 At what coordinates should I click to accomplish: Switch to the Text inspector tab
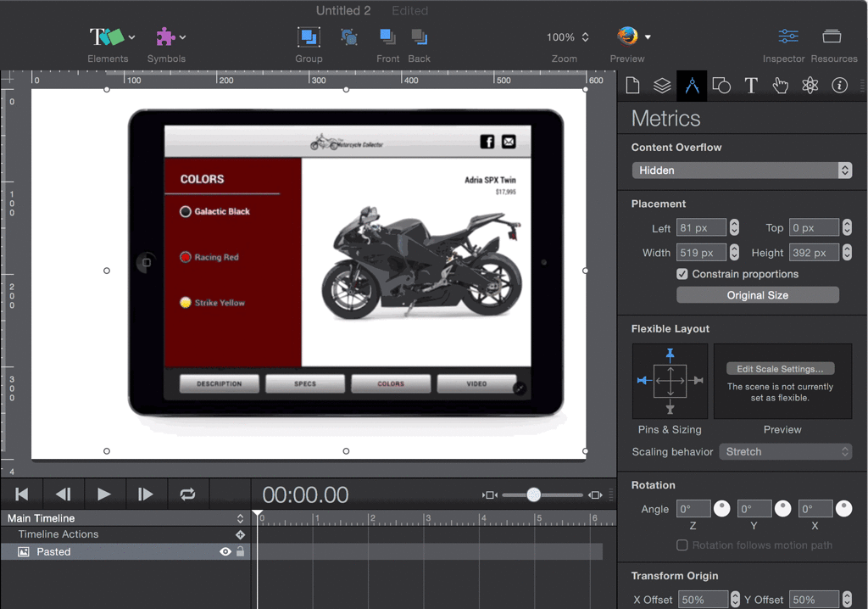pyautogui.click(x=751, y=85)
